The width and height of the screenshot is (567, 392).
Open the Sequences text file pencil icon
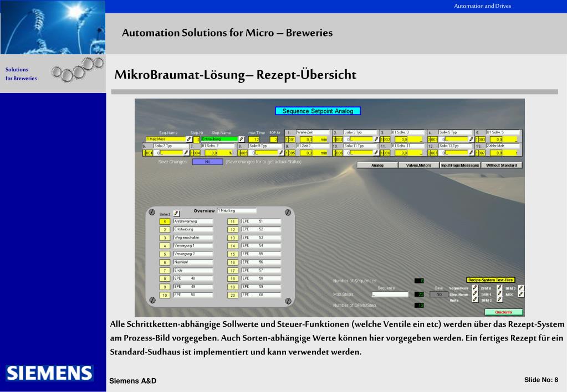pyautogui.click(x=475, y=288)
